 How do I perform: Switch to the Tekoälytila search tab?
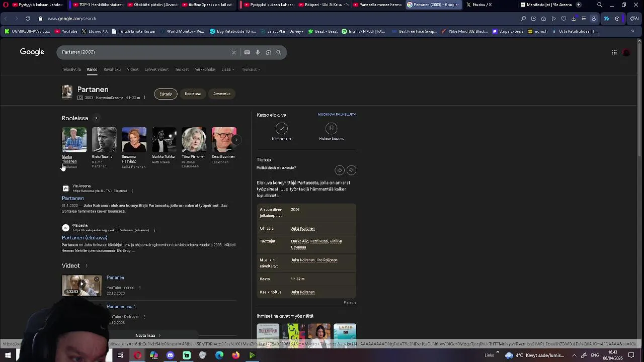(71, 69)
